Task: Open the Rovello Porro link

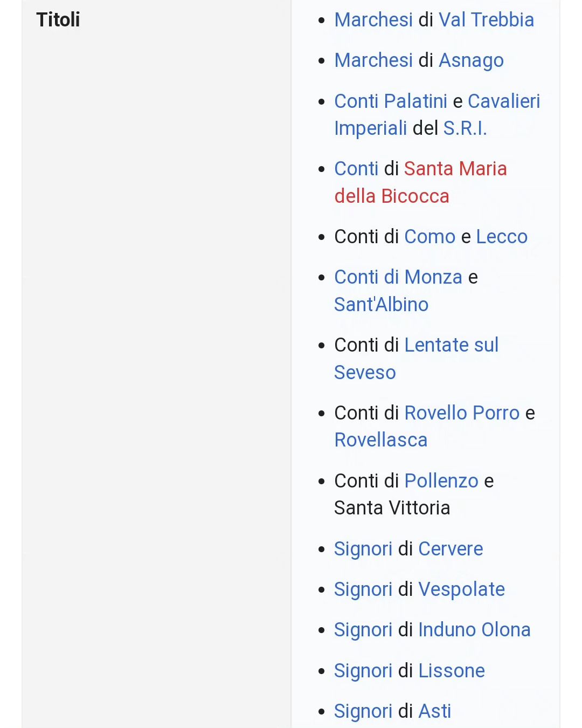Action: point(462,413)
